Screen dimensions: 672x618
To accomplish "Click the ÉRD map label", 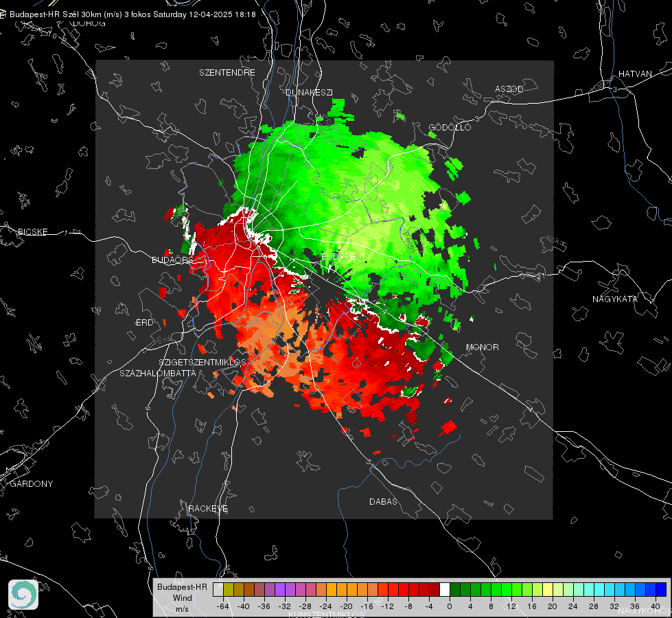I will (x=144, y=323).
